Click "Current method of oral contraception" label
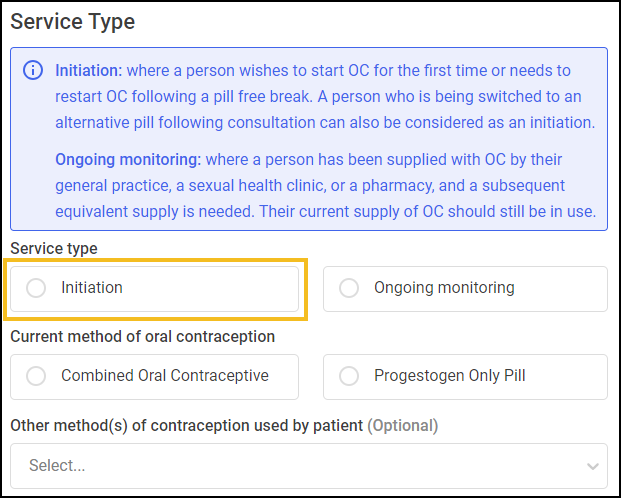 (143, 337)
